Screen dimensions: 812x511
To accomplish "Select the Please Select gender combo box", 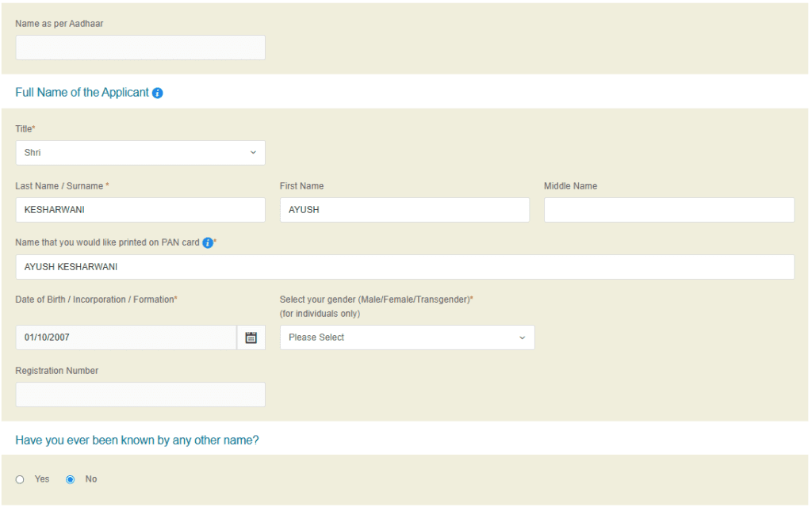I will (407, 337).
